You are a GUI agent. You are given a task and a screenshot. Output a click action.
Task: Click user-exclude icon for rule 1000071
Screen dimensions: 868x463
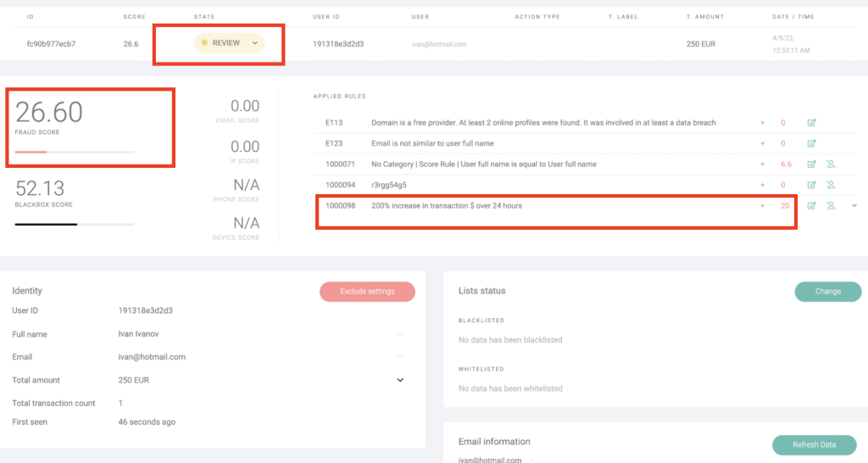coord(831,164)
